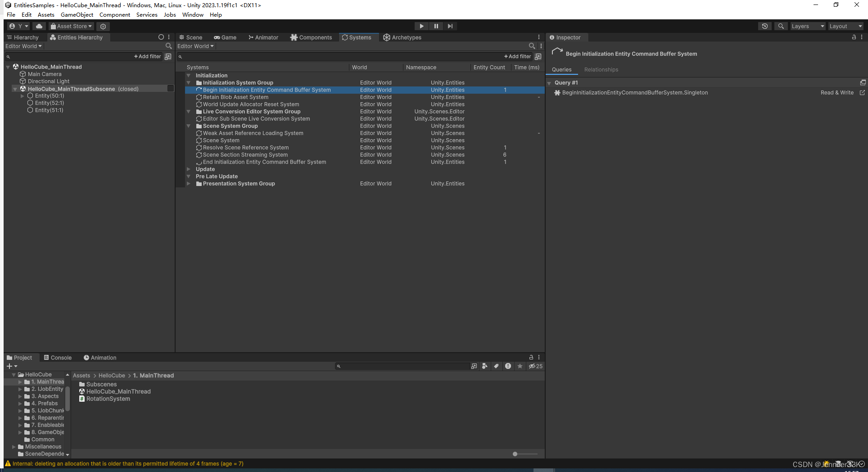Open the Asset Store dropdown
Image resolution: width=868 pixels, height=472 pixels.
click(71, 26)
